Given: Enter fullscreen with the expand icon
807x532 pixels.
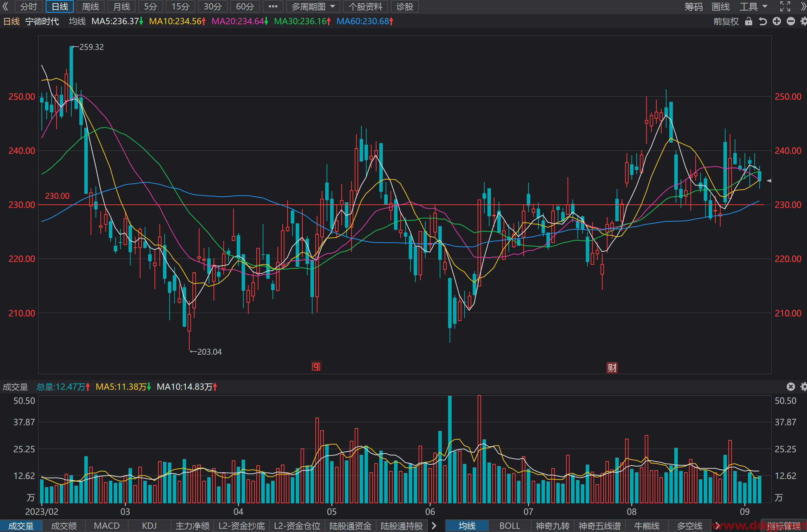Looking at the screenshot, I should point(785,6).
